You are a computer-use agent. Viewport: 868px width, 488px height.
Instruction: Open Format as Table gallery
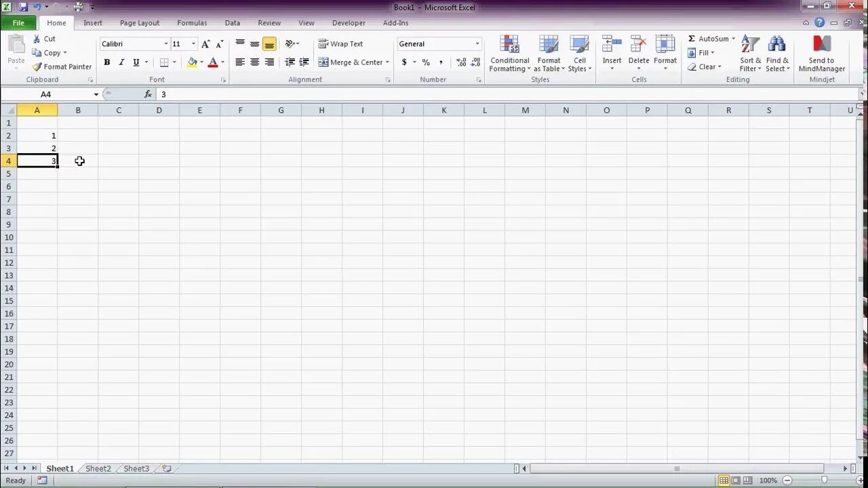[549, 54]
